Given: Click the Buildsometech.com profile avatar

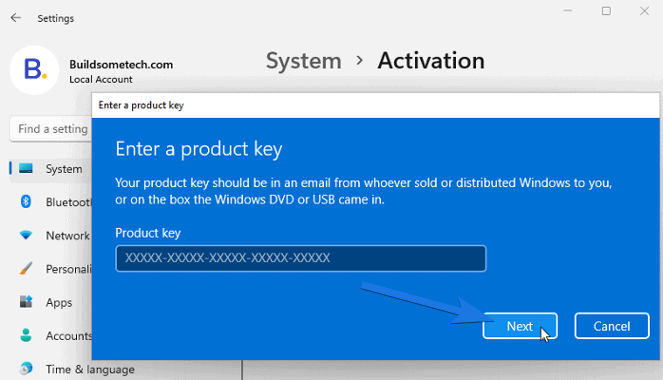Looking at the screenshot, I should coord(34,70).
